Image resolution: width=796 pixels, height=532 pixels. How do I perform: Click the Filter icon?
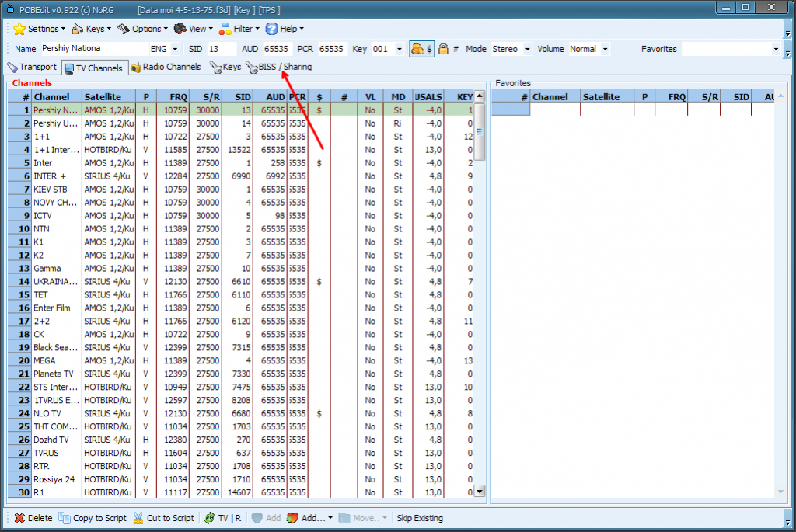click(x=225, y=29)
